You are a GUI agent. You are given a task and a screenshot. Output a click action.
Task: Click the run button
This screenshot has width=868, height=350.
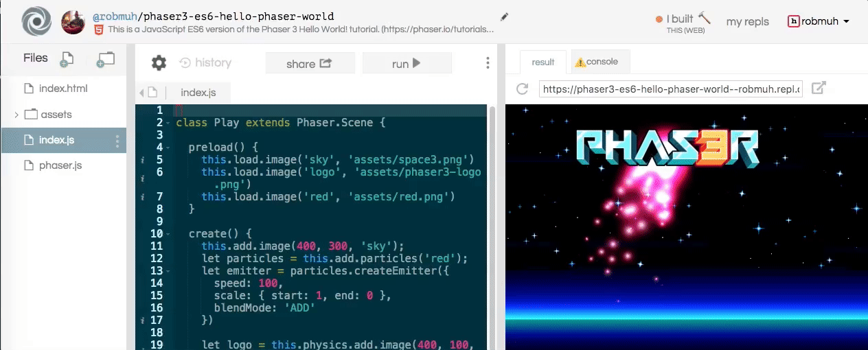click(407, 63)
